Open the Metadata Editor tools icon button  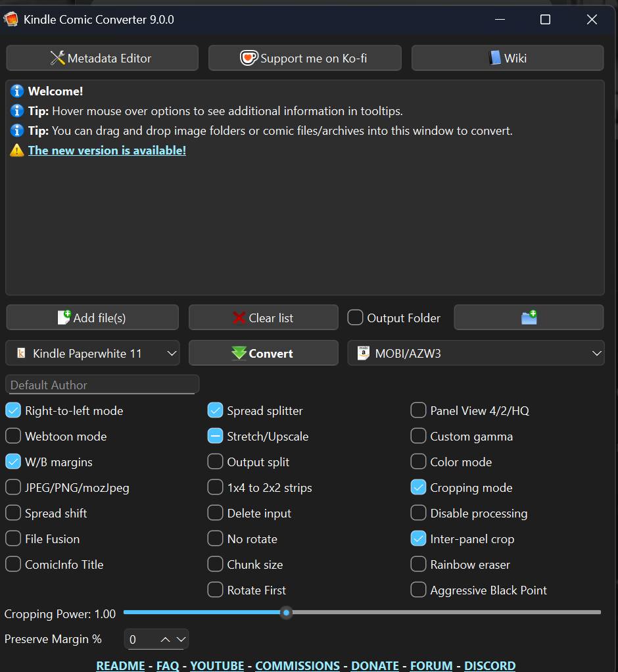tap(58, 58)
